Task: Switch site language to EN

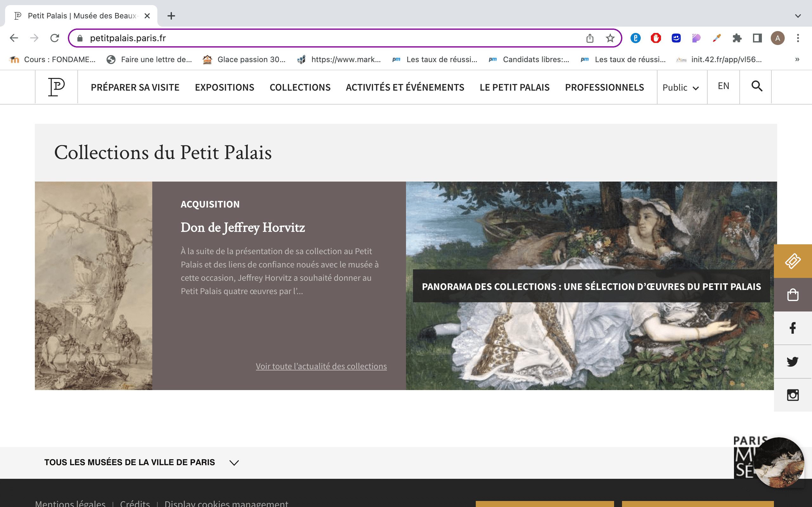Action: click(x=724, y=86)
